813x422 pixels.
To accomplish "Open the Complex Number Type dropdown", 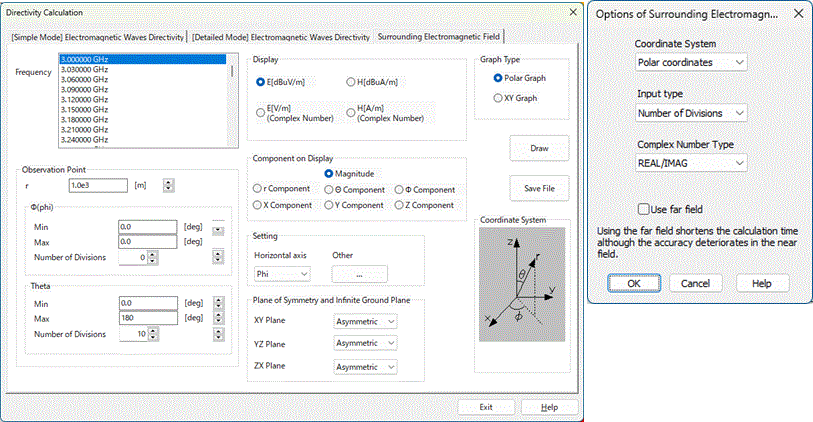I will click(691, 163).
